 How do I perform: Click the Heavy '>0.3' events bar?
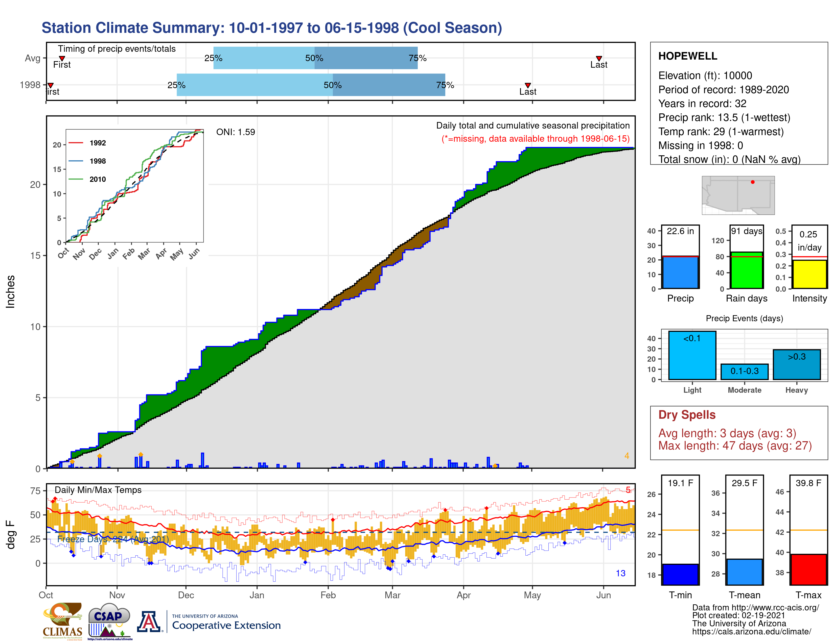tap(797, 364)
